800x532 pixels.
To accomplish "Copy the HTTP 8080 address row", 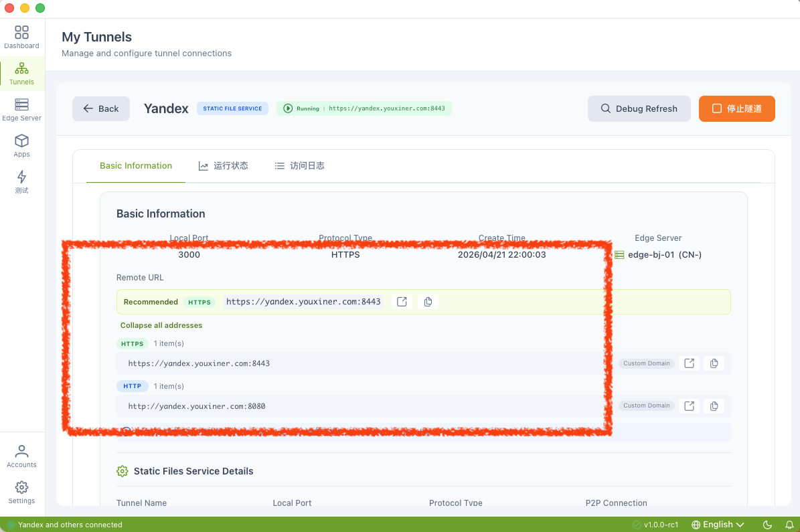I will (714, 406).
